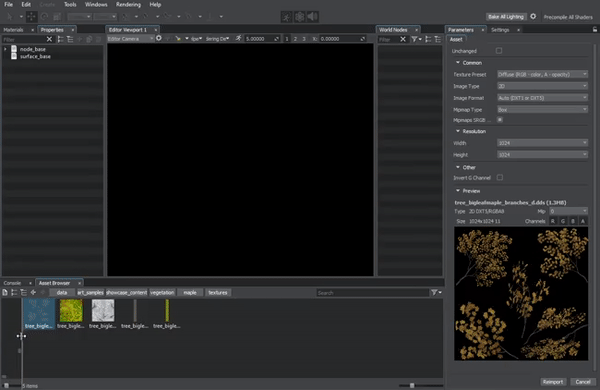Enable the Unchanged checkbox

tap(499, 51)
